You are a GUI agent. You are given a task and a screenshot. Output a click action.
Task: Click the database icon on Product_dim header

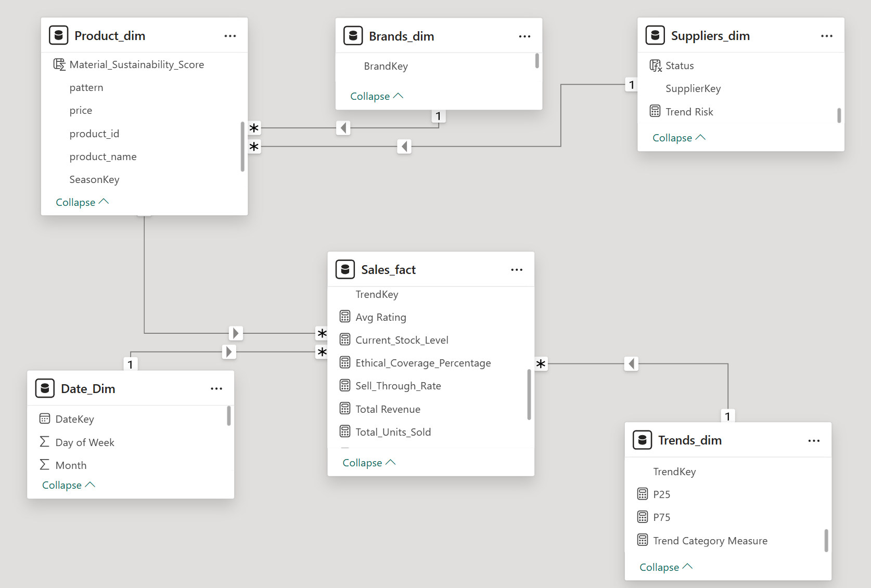tap(58, 35)
